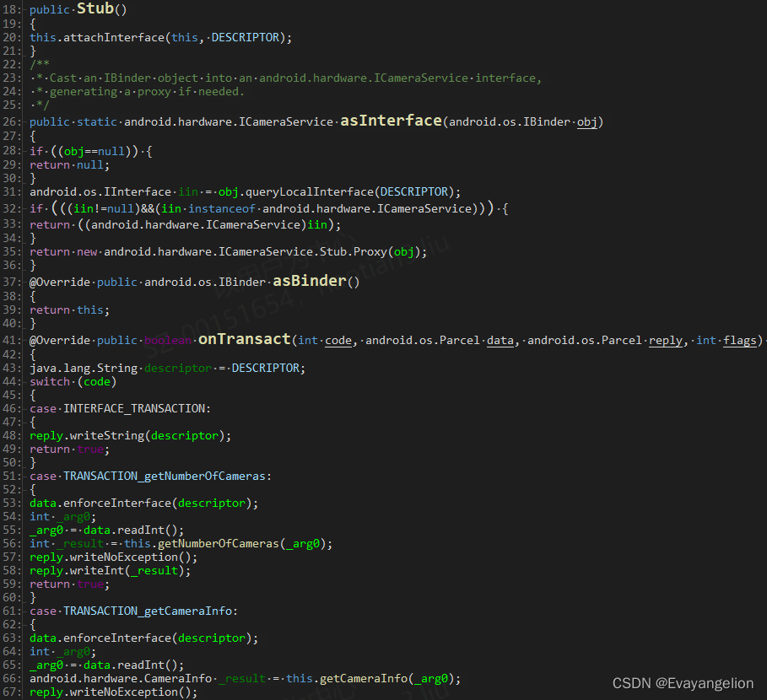Click the underlined obj parameter on line 26
Screen dimensions: 767x700
587,121
